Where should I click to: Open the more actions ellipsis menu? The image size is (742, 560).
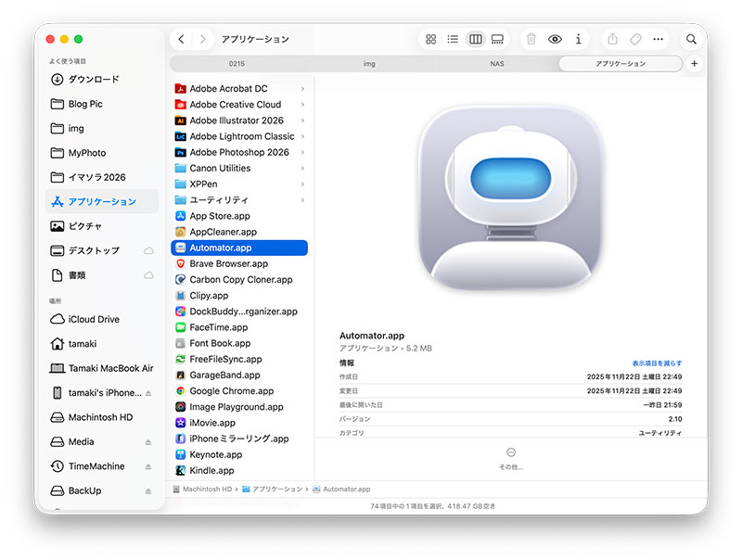click(659, 40)
